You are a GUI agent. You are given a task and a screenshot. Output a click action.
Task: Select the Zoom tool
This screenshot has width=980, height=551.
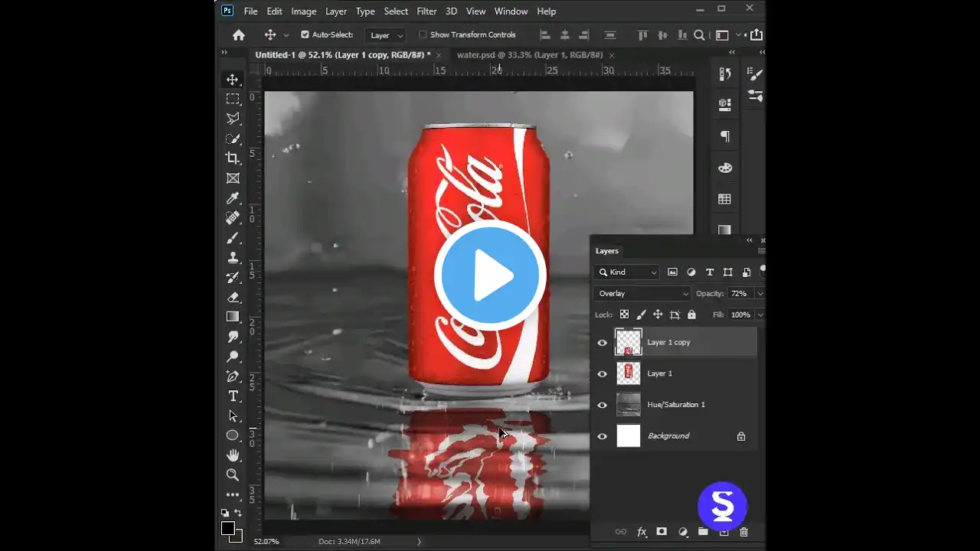point(233,474)
